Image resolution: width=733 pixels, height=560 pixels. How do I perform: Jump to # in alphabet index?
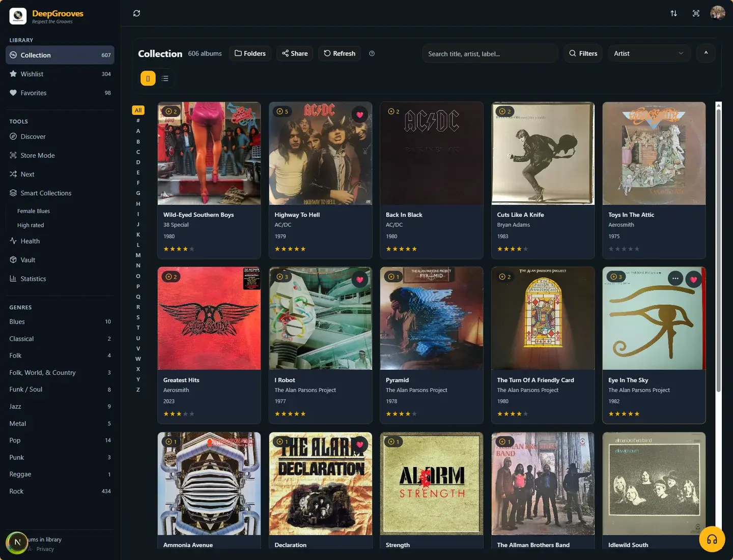coord(138,121)
